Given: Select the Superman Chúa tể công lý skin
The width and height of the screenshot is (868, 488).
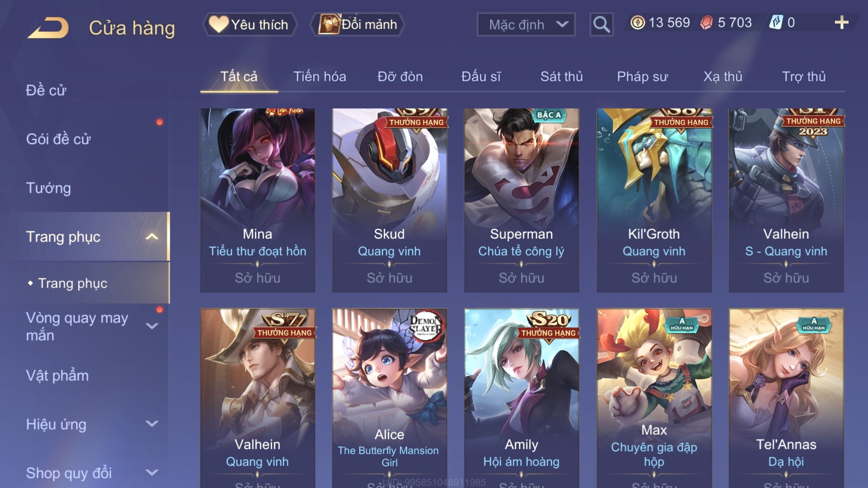Looking at the screenshot, I should pos(521,200).
